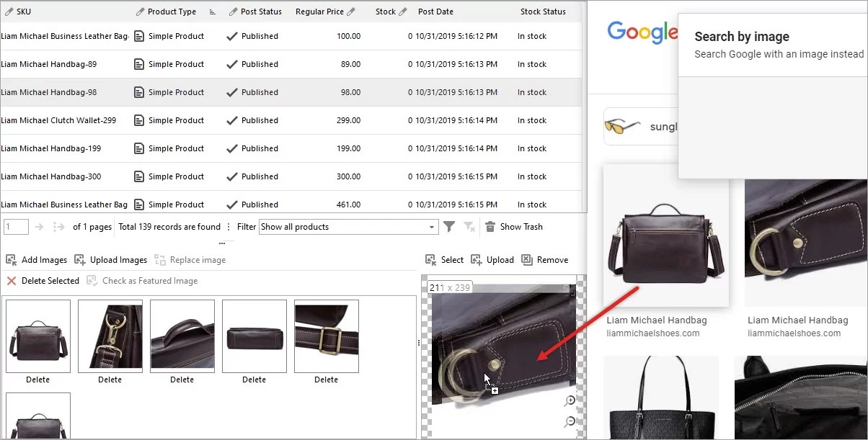Click the red X Delete Selected icon
The width and height of the screenshot is (868, 440).
10,281
